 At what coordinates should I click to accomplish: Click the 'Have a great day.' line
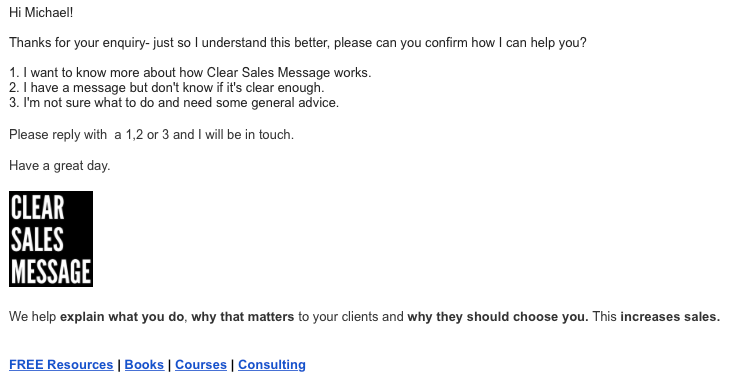(59, 166)
